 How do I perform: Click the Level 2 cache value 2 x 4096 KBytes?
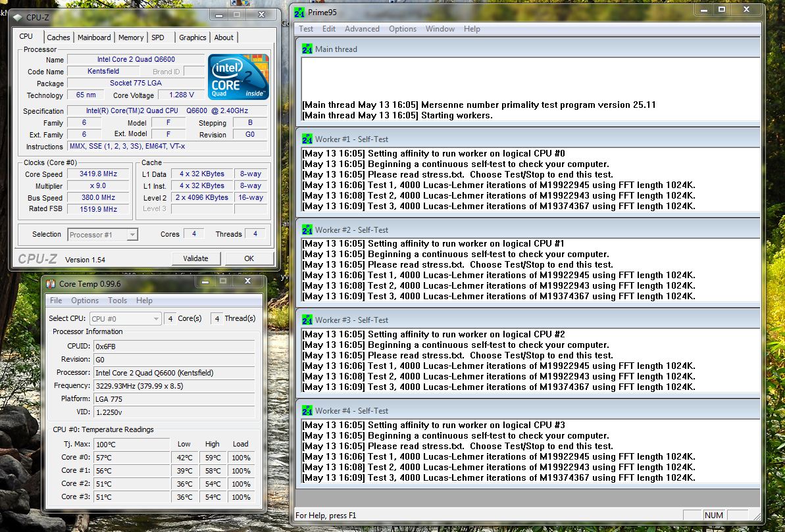(202, 198)
